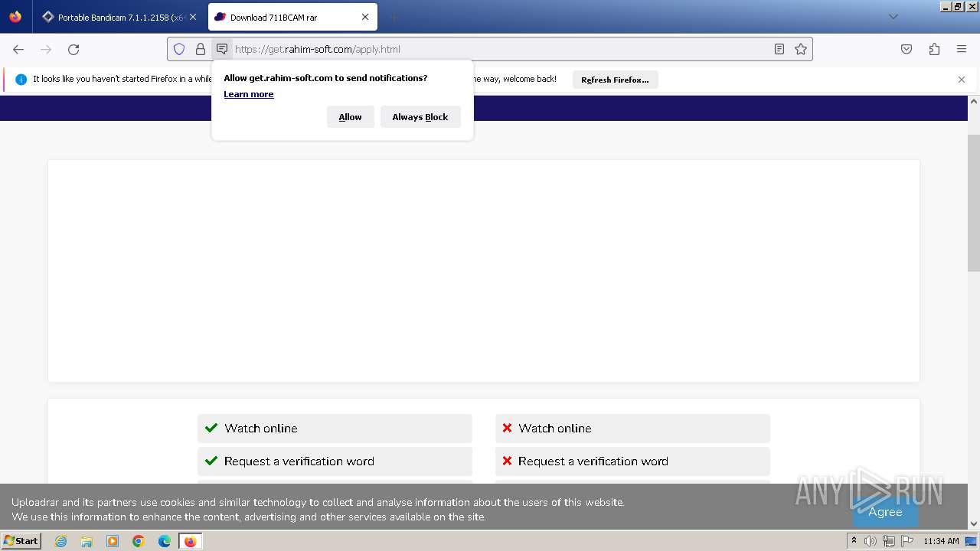
Task: Click the notification permission icon in address bar
Action: coord(222,49)
